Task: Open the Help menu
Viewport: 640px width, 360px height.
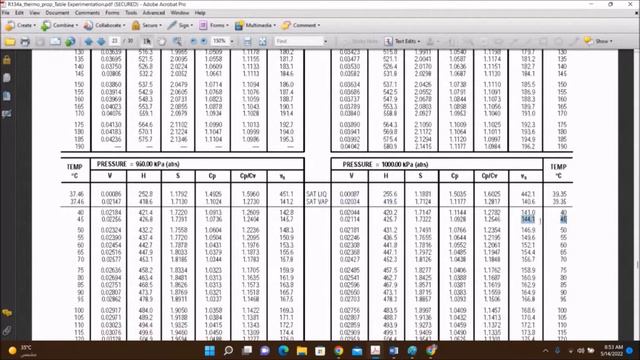Action: (200, 13)
